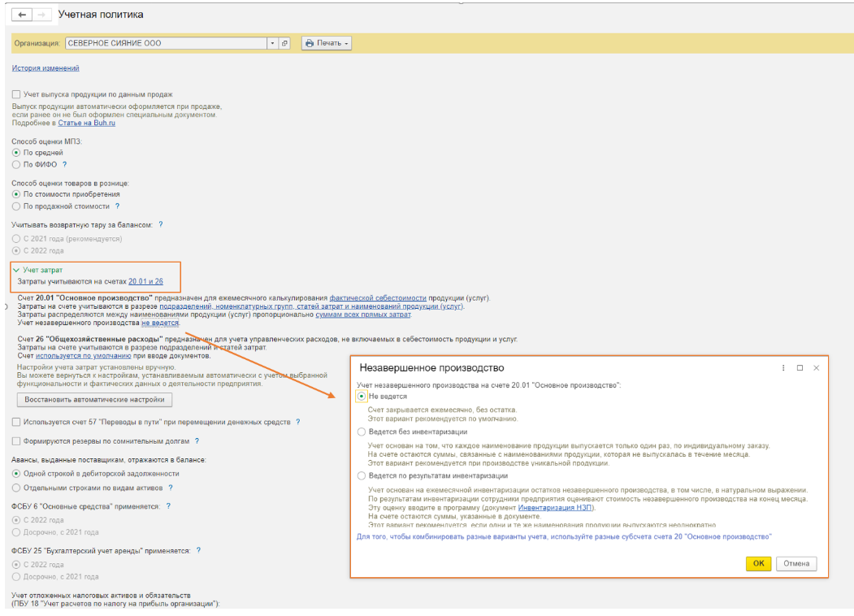Select Ведется без инвентаризации radio option
Screen dimensions: 854x616
(x=362, y=432)
